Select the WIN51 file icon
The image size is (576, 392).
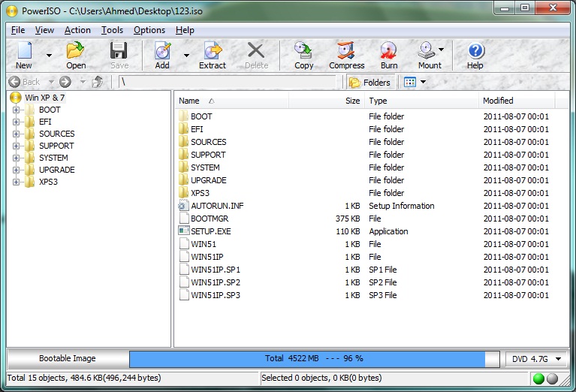click(x=184, y=244)
